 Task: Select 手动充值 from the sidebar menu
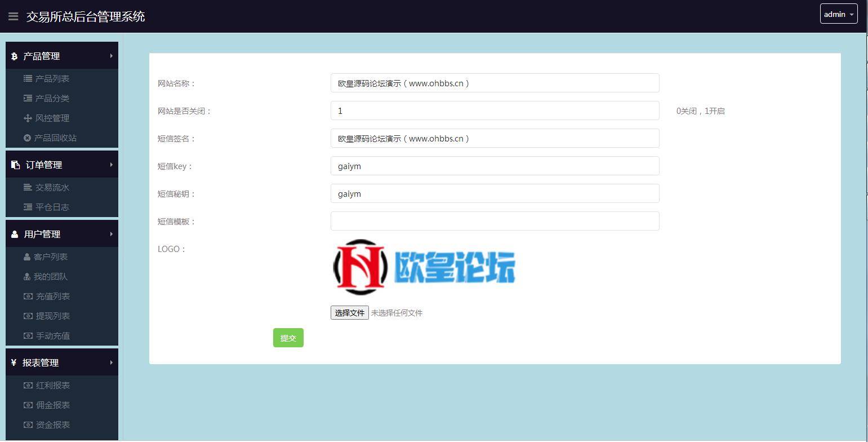click(53, 335)
